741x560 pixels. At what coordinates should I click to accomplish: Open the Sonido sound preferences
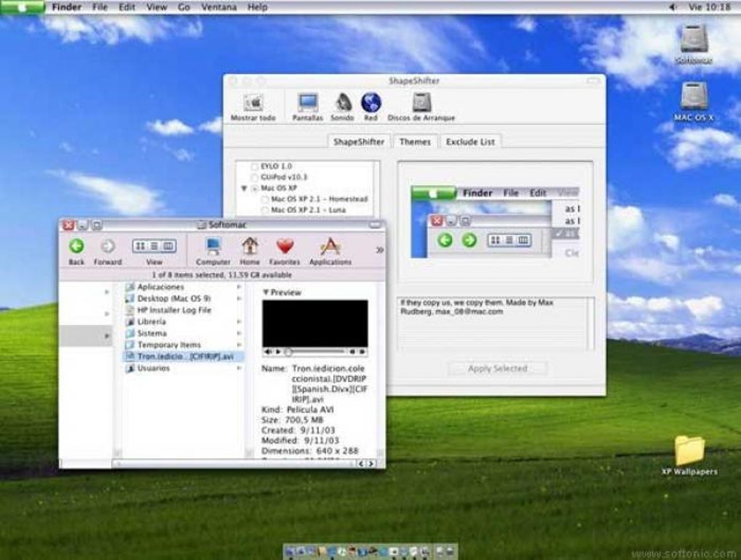tap(343, 103)
